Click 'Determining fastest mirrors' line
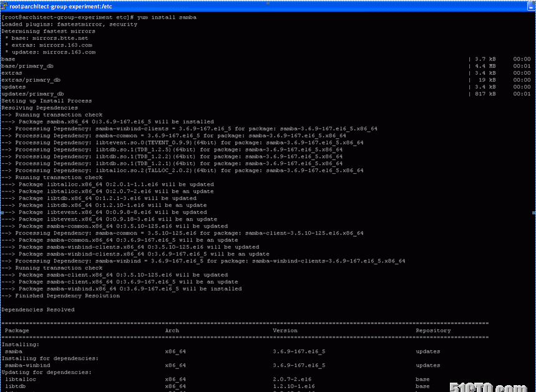This screenshot has height=392, width=536. (48, 31)
